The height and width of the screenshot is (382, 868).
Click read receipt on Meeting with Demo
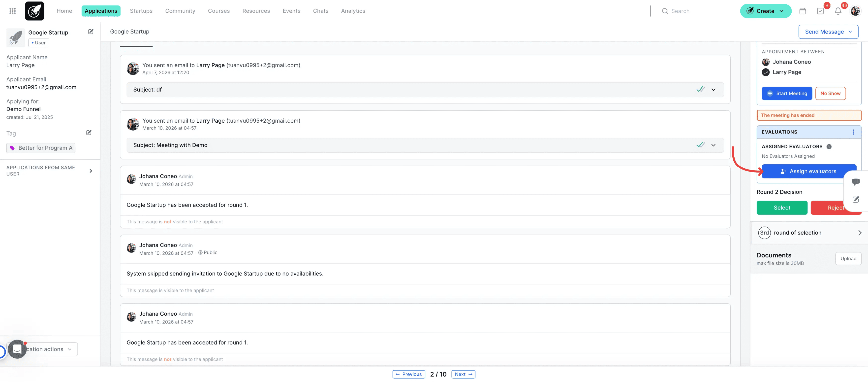point(701,145)
